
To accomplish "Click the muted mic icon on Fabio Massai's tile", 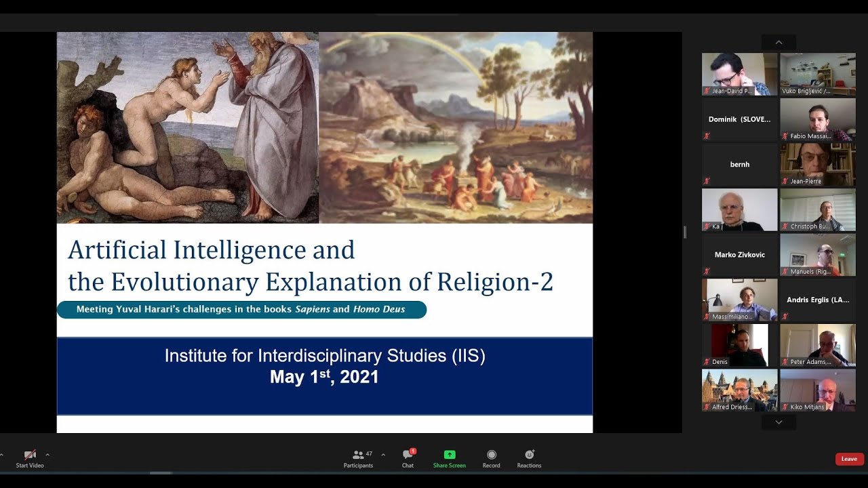I will 785,136.
